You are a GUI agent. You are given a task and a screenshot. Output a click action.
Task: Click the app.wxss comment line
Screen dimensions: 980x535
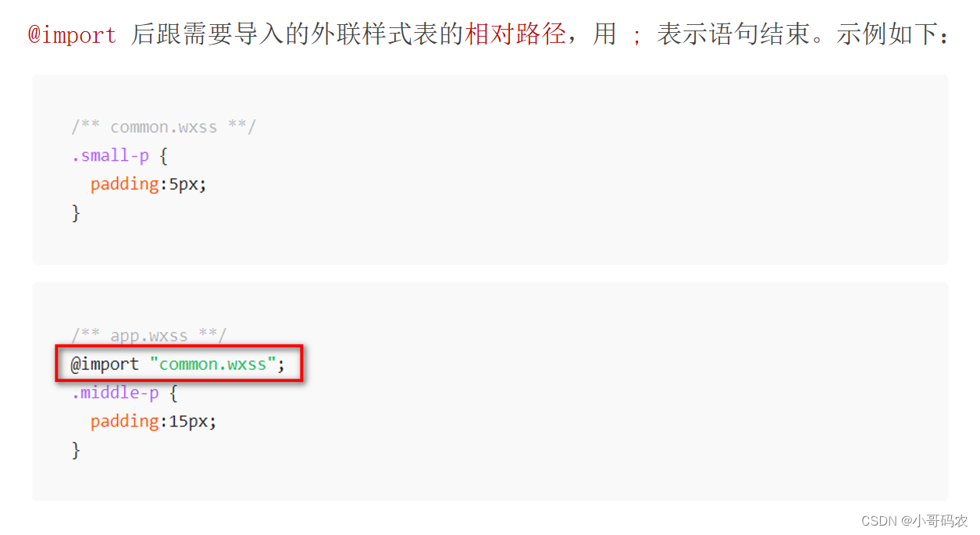click(148, 336)
